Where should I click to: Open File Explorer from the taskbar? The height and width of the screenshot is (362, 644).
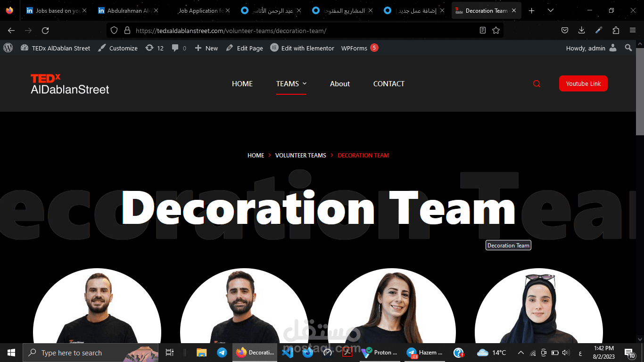pyautogui.click(x=202, y=353)
